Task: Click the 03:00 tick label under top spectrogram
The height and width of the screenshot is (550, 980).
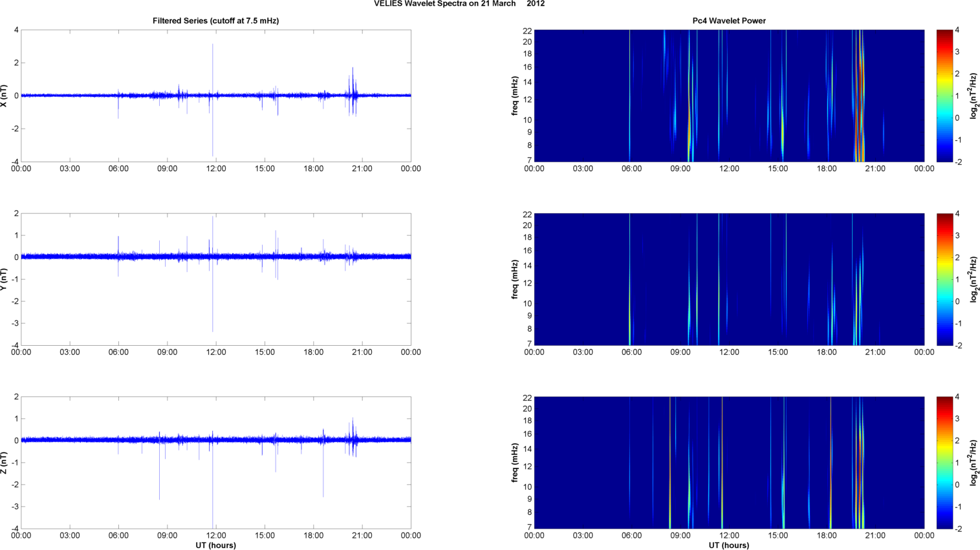Action: click(583, 169)
